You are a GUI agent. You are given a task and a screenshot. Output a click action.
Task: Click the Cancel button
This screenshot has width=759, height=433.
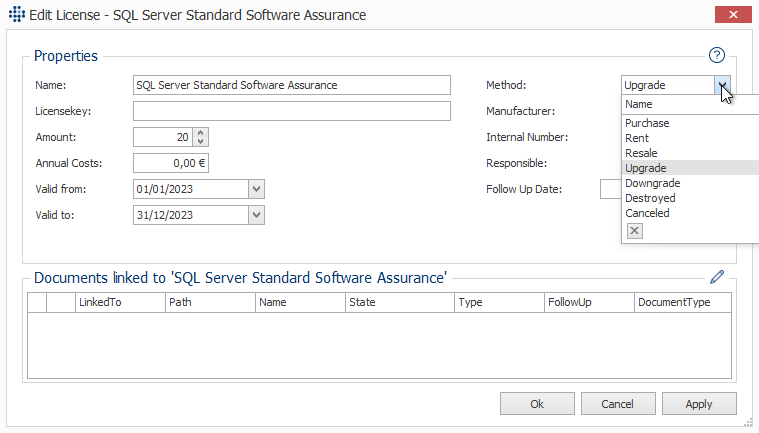618,403
